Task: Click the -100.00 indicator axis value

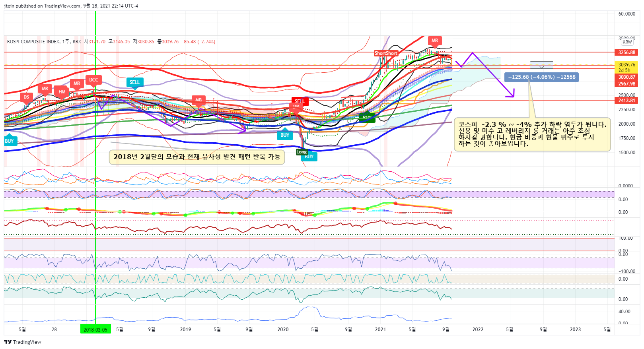Action: 627,271
